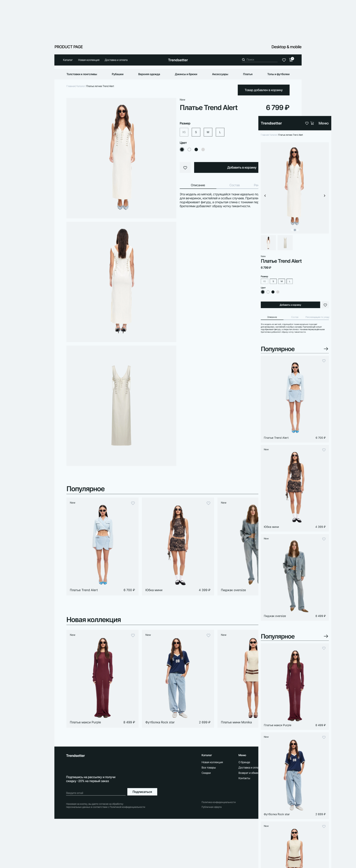356x868 pixels.
Task: Show previous image in mobile gallery
Action: pyautogui.click(x=265, y=195)
